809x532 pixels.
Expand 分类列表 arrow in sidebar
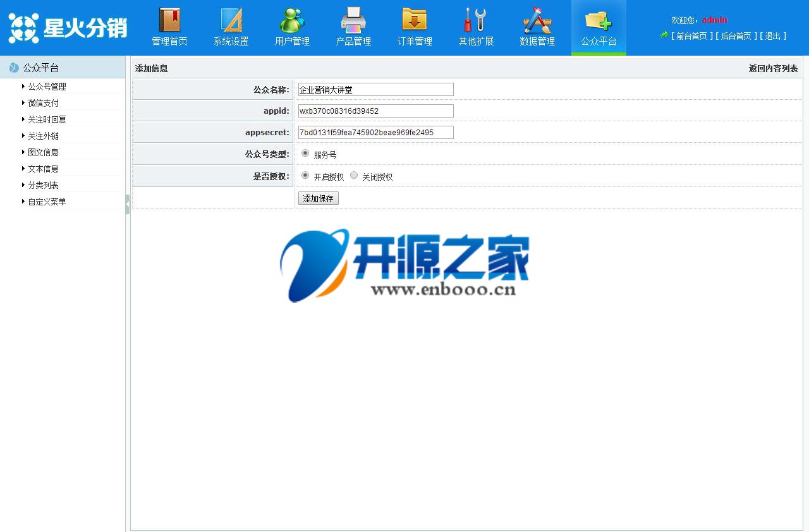pos(23,184)
